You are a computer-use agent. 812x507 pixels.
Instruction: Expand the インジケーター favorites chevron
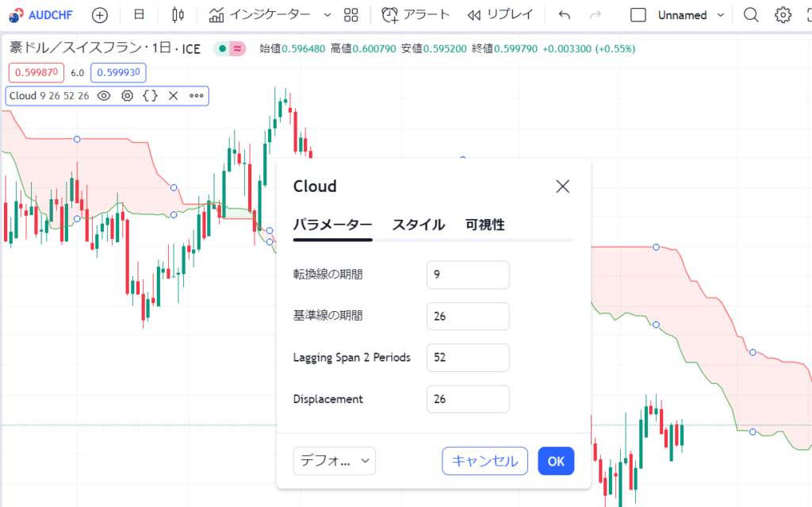click(327, 15)
